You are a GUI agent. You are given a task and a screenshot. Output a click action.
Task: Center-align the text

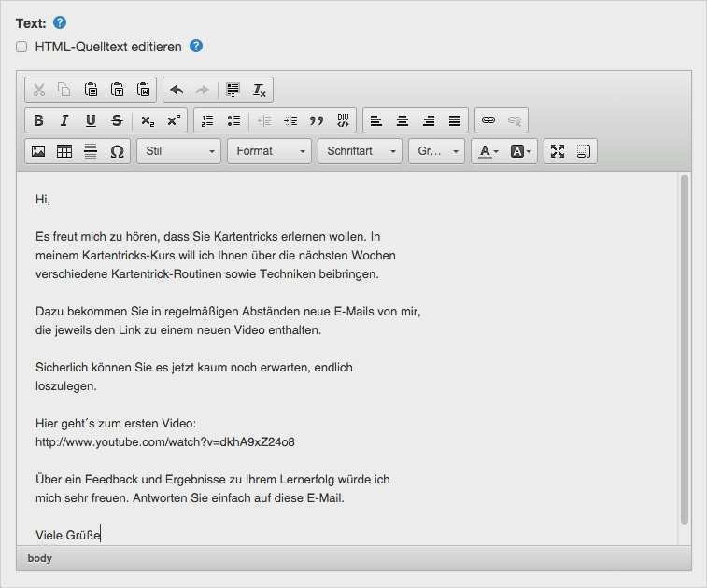click(x=403, y=120)
